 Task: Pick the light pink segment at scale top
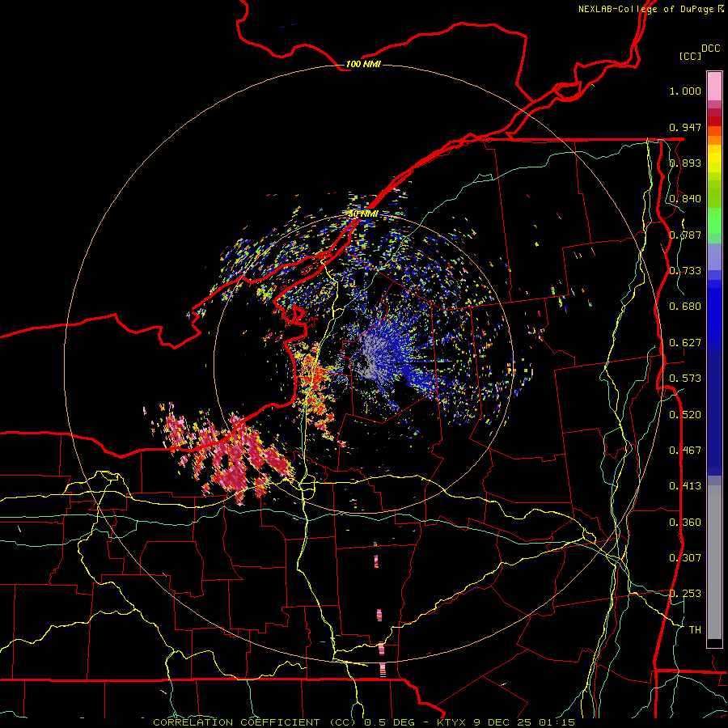click(714, 87)
